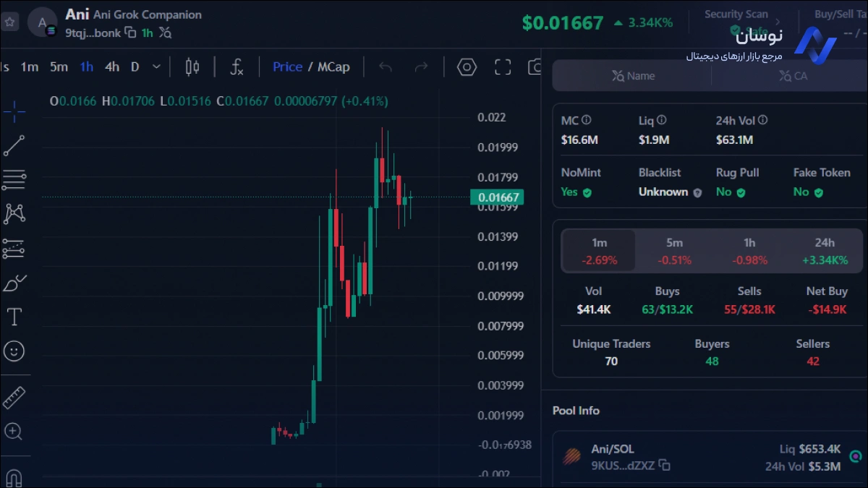Click the Pool Info heading

pos(576,411)
